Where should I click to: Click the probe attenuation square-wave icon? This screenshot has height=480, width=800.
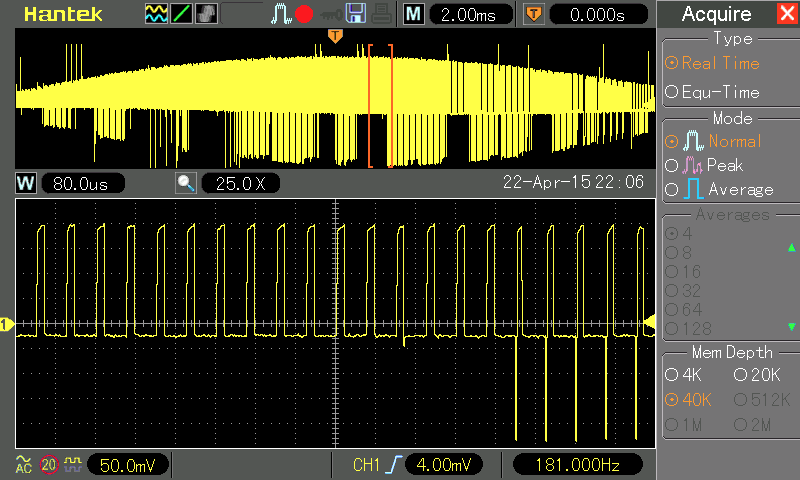click(x=73, y=464)
